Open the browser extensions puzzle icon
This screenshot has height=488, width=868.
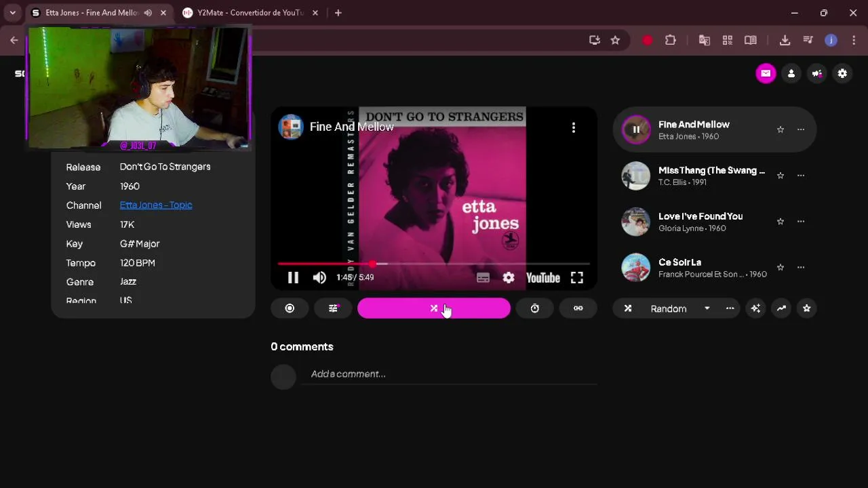(x=671, y=41)
